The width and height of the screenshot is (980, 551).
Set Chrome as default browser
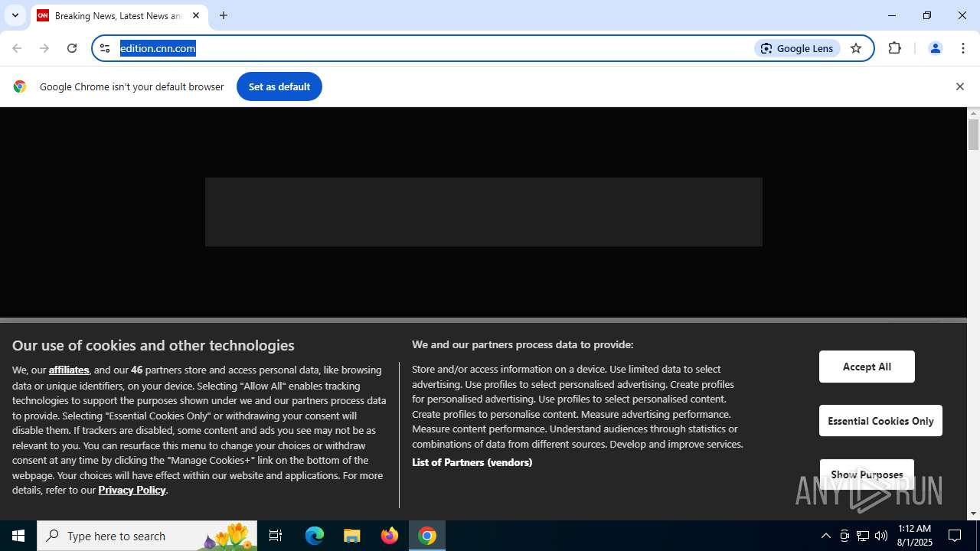[x=279, y=86]
